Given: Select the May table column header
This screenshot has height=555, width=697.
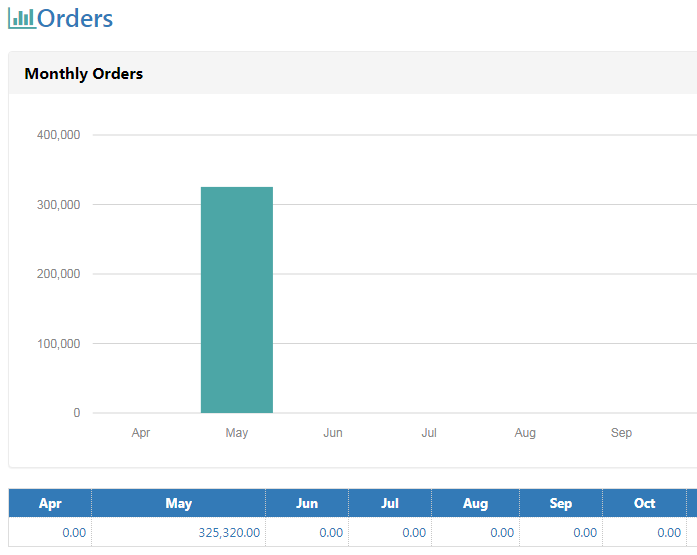Looking at the screenshot, I should [x=179, y=503].
